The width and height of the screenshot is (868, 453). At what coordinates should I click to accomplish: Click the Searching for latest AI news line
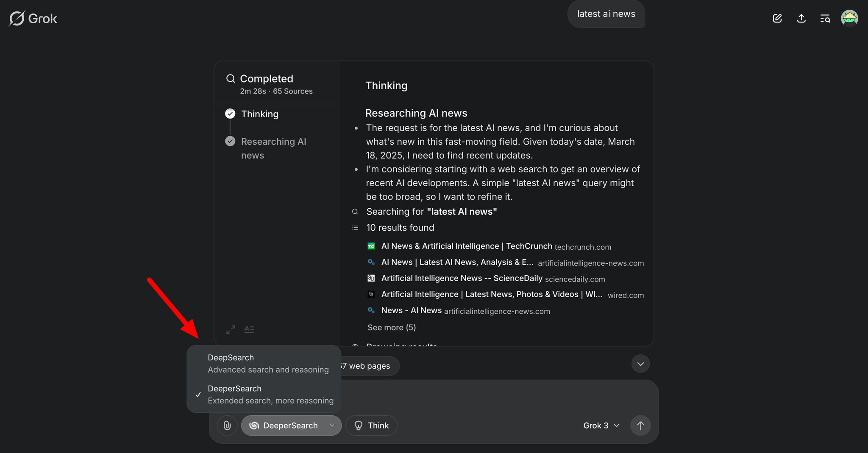coord(431,211)
